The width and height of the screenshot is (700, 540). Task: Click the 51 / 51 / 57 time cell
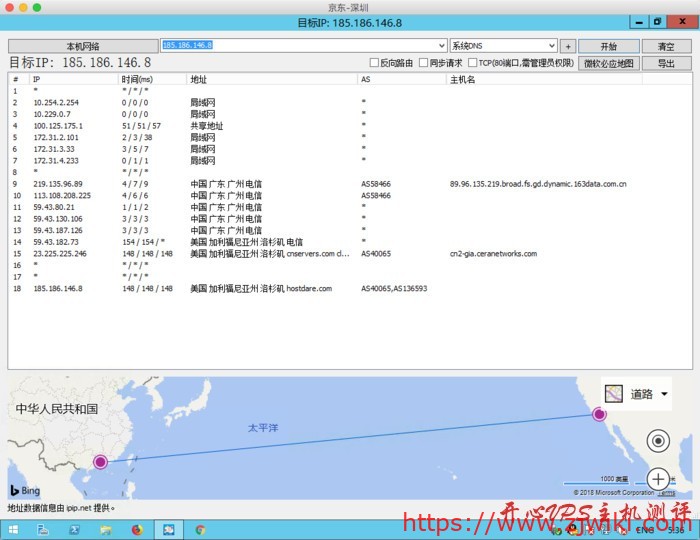pos(141,126)
